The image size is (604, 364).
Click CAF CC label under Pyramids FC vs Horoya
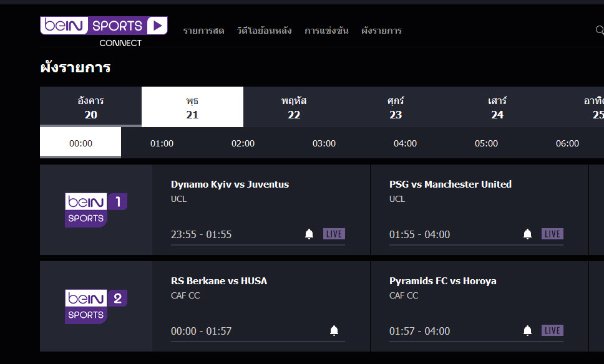pyautogui.click(x=404, y=295)
